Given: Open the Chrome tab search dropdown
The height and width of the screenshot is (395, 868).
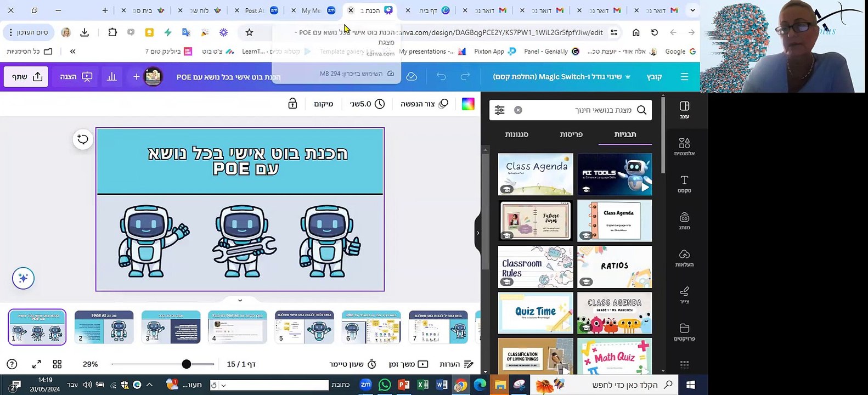Looking at the screenshot, I should (692, 10).
